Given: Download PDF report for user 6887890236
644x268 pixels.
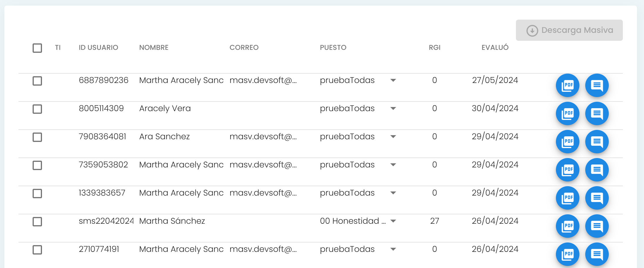Looking at the screenshot, I should (567, 85).
